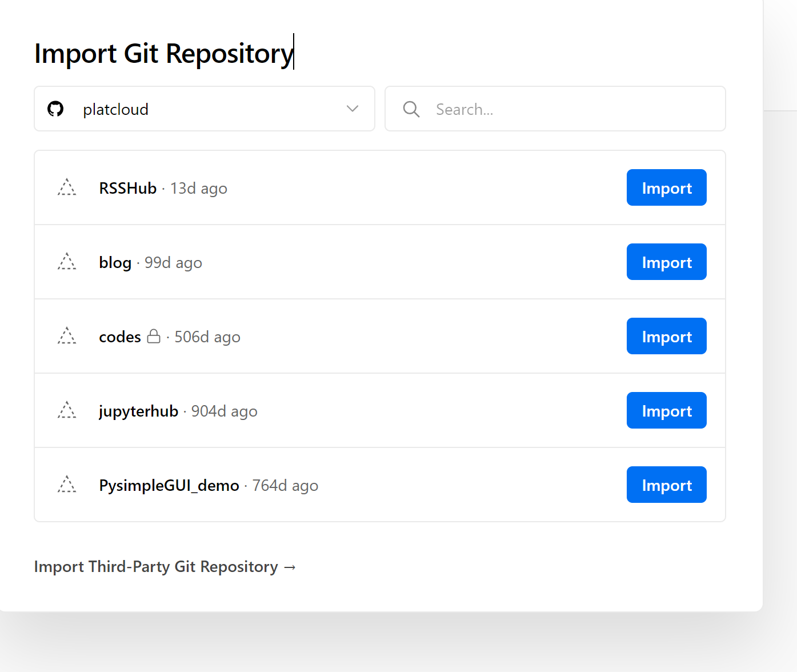This screenshot has width=797, height=672.
Task: Open the platcloud account dropdown
Action: pyautogui.click(x=204, y=109)
